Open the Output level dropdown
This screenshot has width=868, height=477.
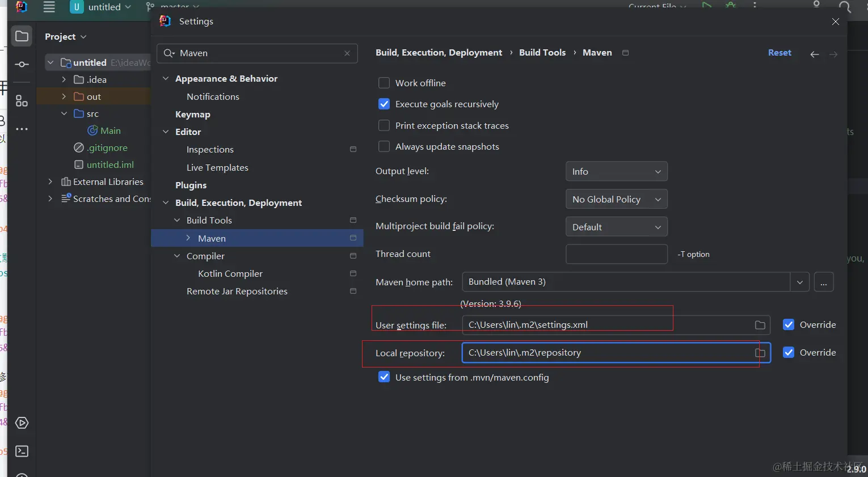pyautogui.click(x=616, y=171)
